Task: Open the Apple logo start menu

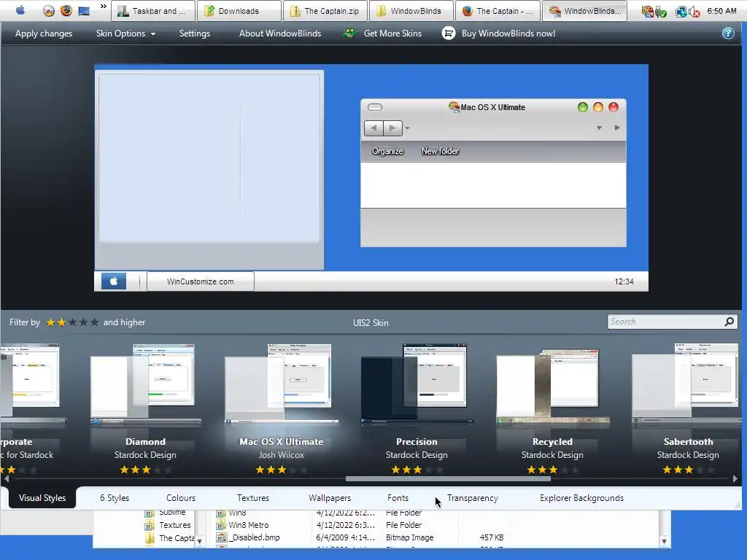Action: [x=20, y=10]
